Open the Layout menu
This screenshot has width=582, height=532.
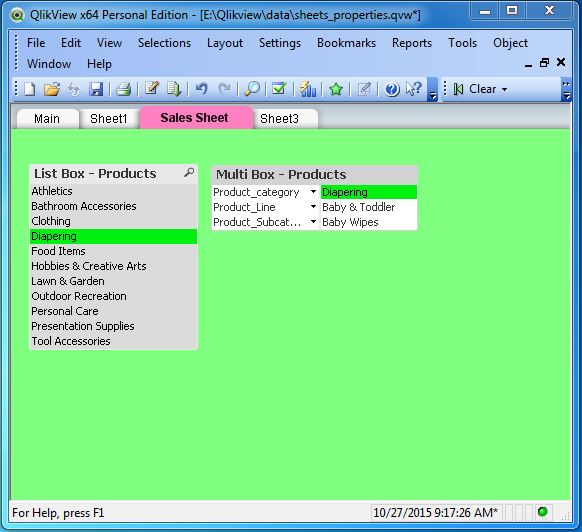tap(225, 43)
